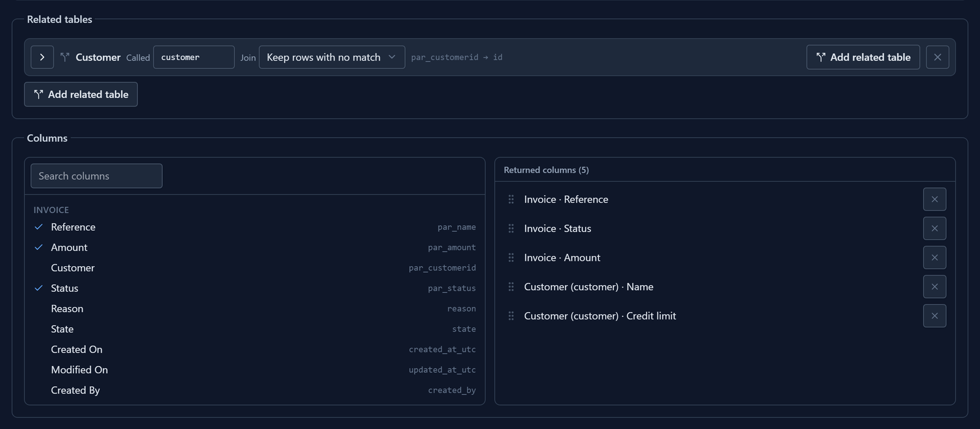Click the Related tables section title
This screenshot has height=429, width=980.
tap(59, 20)
